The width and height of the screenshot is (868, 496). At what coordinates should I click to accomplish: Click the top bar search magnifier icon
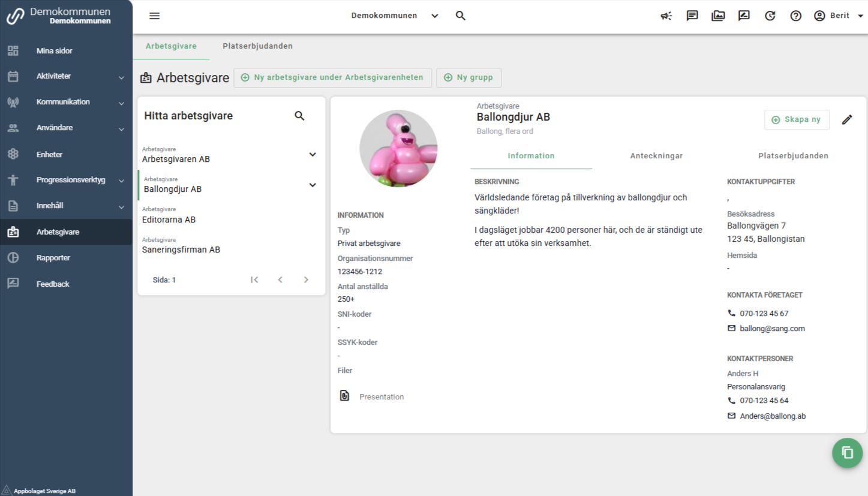pos(460,16)
